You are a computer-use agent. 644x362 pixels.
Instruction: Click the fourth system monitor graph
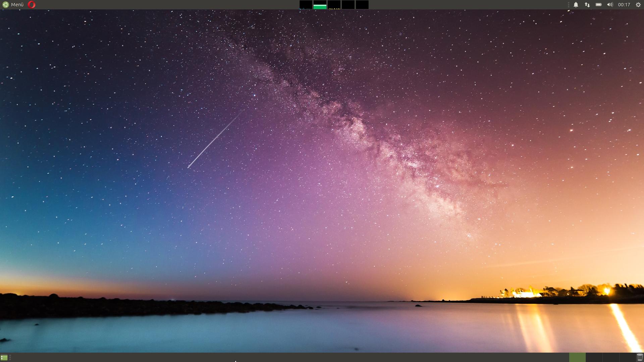tap(348, 5)
